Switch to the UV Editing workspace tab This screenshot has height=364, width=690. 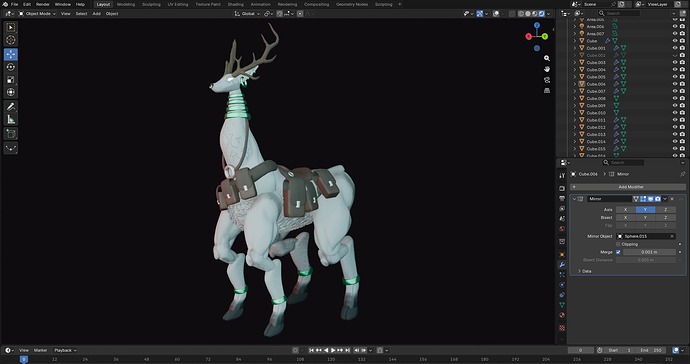[178, 4]
